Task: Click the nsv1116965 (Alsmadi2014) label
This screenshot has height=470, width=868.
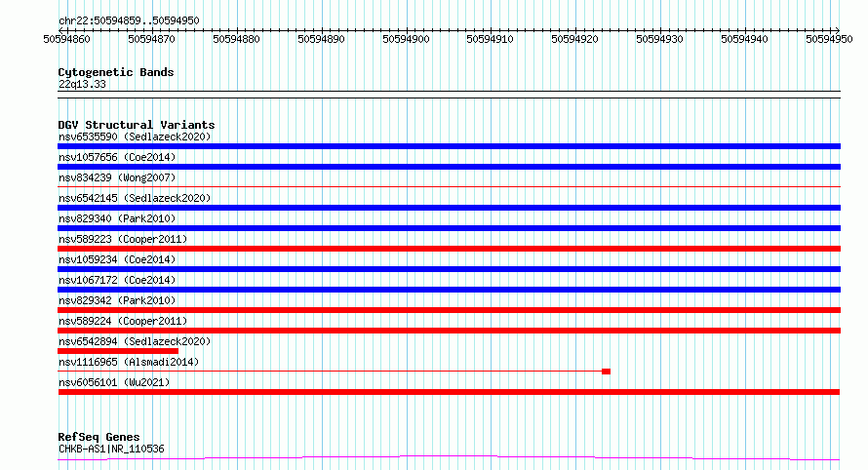Action: point(129,362)
